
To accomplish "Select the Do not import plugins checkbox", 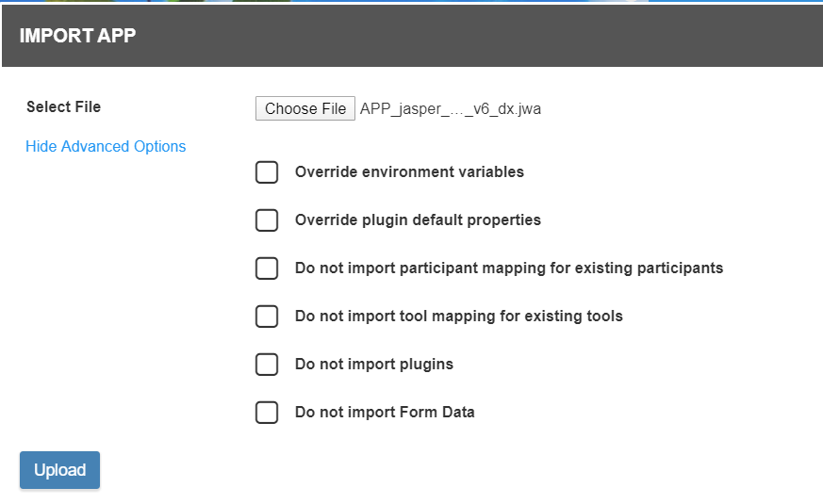I will click(x=267, y=365).
